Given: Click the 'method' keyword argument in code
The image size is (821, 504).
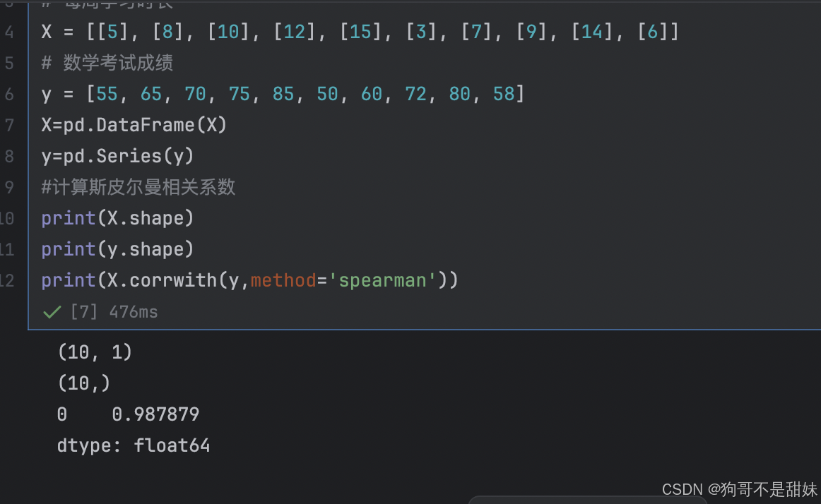Looking at the screenshot, I should click(x=283, y=280).
